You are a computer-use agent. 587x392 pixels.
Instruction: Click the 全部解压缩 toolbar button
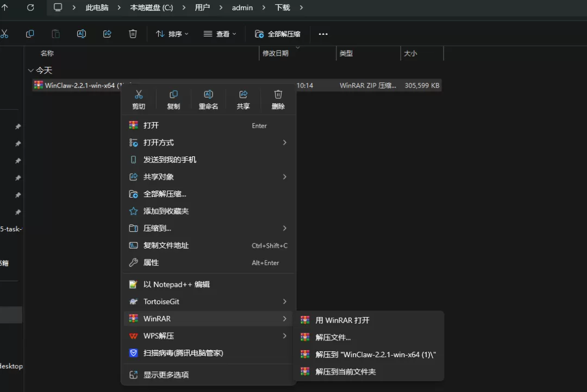tap(278, 34)
